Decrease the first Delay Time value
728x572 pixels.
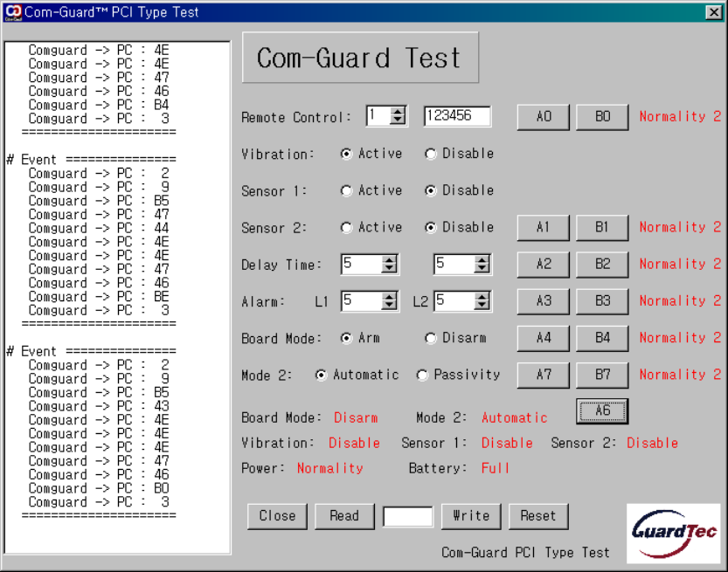(x=389, y=268)
